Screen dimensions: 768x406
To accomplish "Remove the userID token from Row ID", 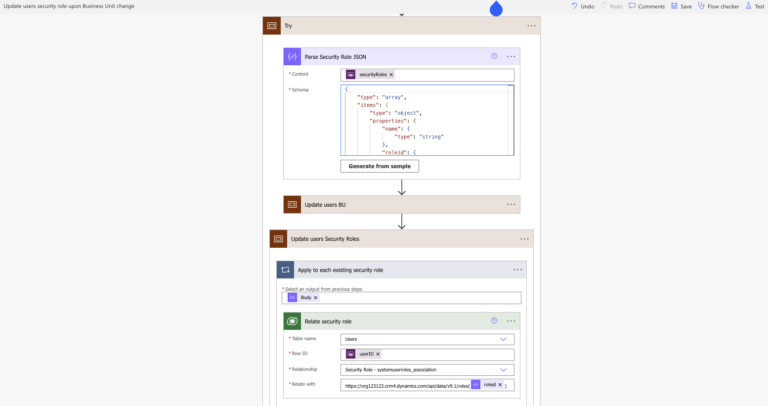I will pos(379,354).
